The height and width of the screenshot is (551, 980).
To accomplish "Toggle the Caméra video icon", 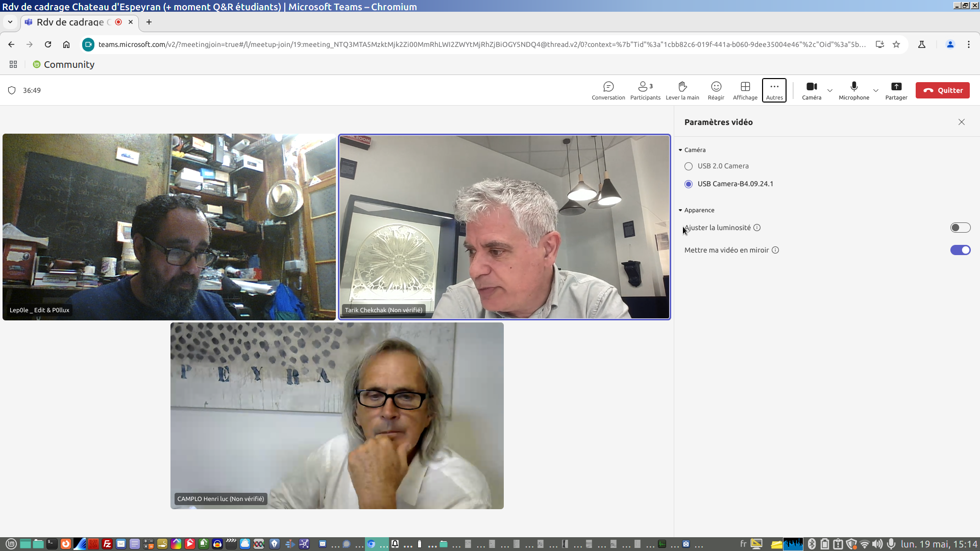I will pyautogui.click(x=811, y=90).
